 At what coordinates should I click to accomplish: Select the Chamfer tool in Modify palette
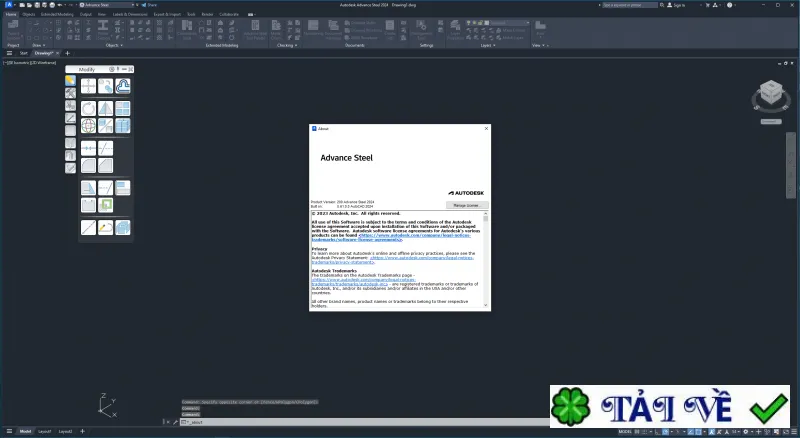(x=106, y=165)
